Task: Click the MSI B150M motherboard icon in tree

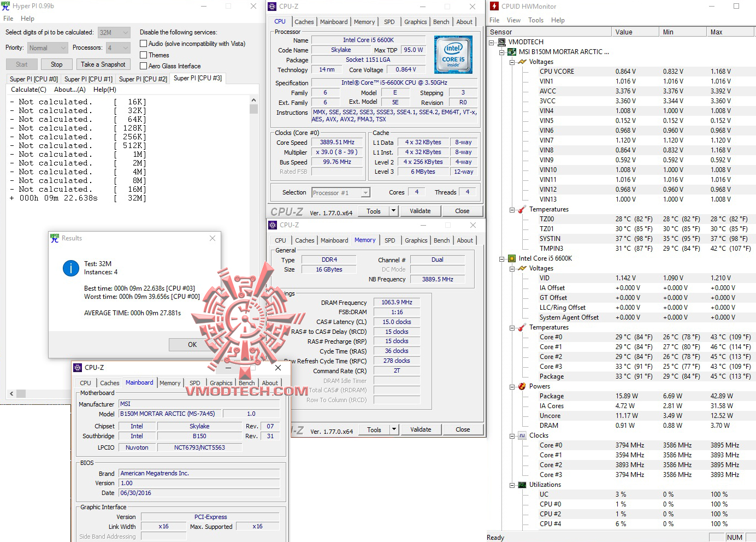Action: pos(512,52)
